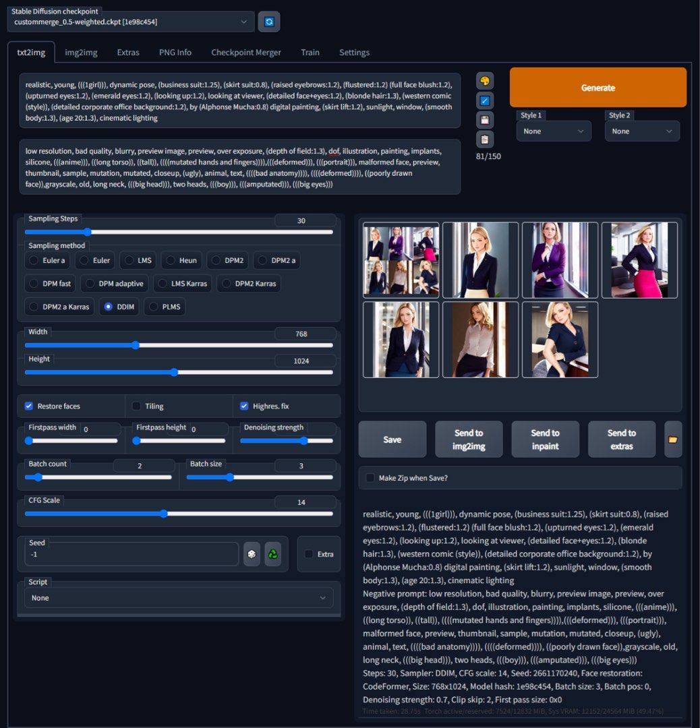Click the clipboard icon beside the prompt
Screen dimensions: 700x728
click(484, 140)
